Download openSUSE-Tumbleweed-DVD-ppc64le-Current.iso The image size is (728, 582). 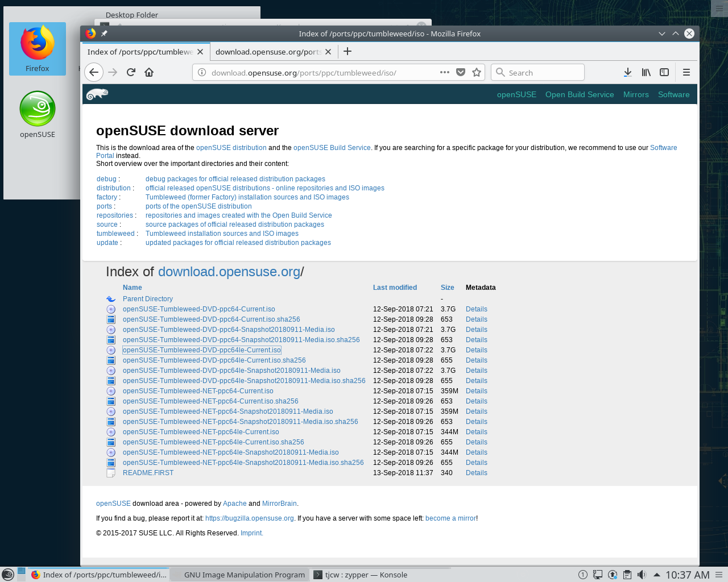tap(202, 350)
